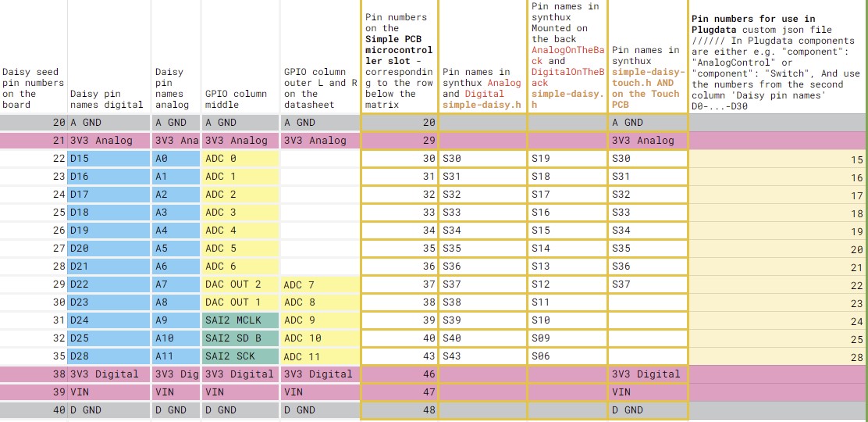Select the 'Simple PCB microcontroller slot' header cell
Image resolution: width=868 pixels, height=422 pixels.
(x=399, y=56)
